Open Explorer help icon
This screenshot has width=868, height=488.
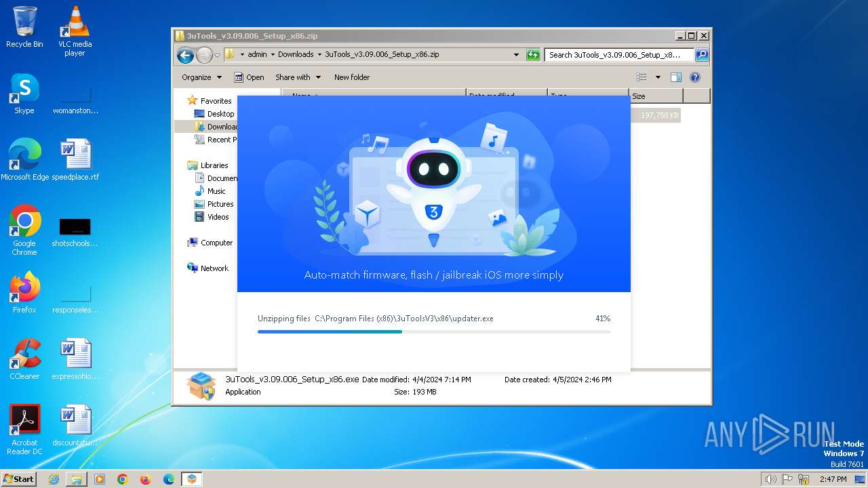coord(695,77)
